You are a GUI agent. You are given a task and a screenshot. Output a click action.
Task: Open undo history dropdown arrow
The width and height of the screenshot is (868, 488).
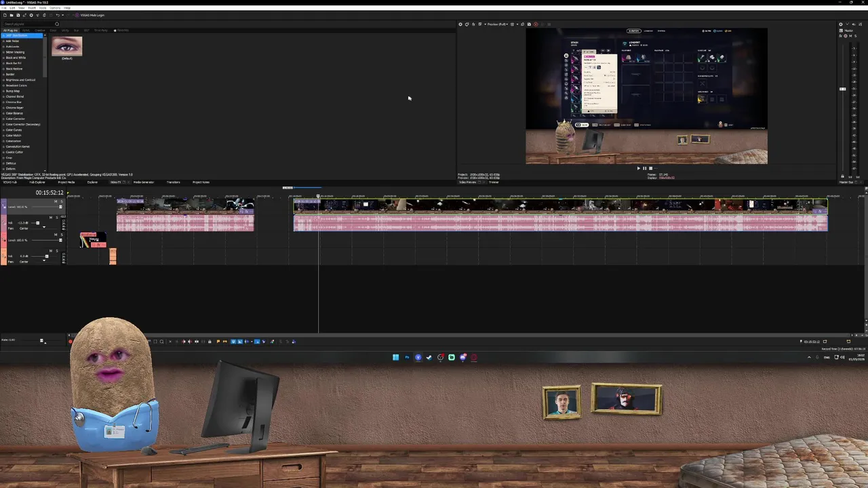tap(62, 15)
